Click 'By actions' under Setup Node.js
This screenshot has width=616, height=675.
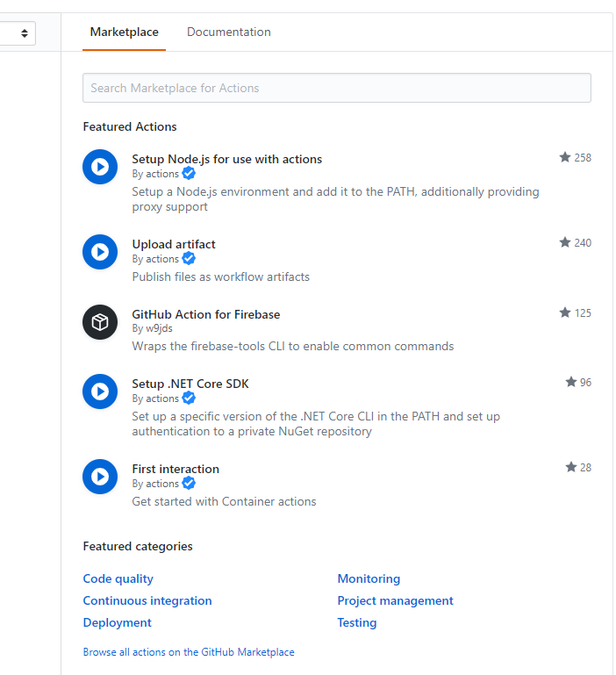tap(155, 174)
